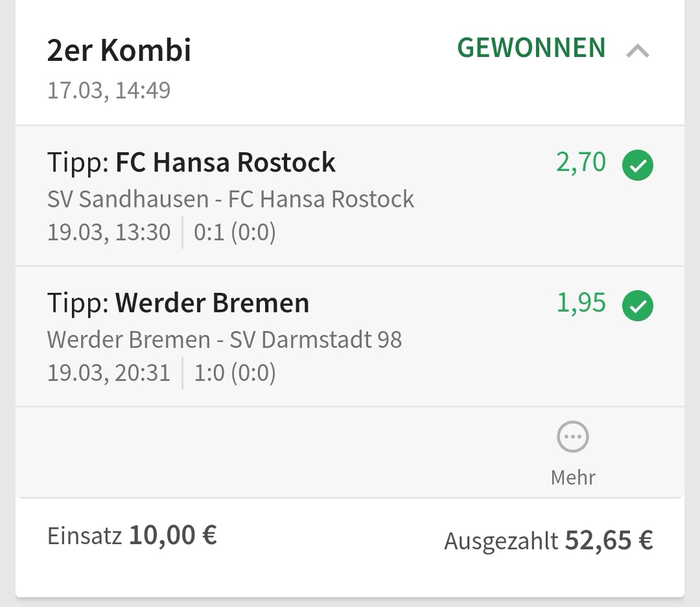
Task: Open the Mehr three-dots icon
Action: coord(573,437)
